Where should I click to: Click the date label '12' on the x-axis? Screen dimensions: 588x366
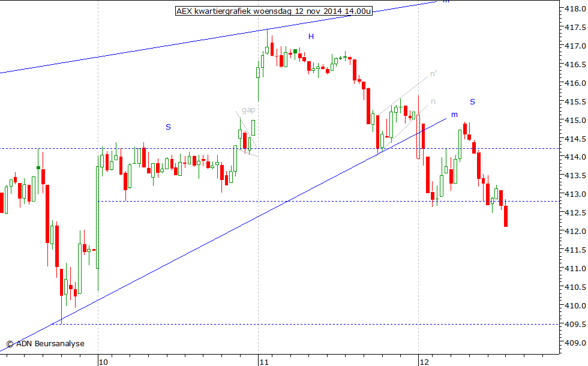click(425, 362)
